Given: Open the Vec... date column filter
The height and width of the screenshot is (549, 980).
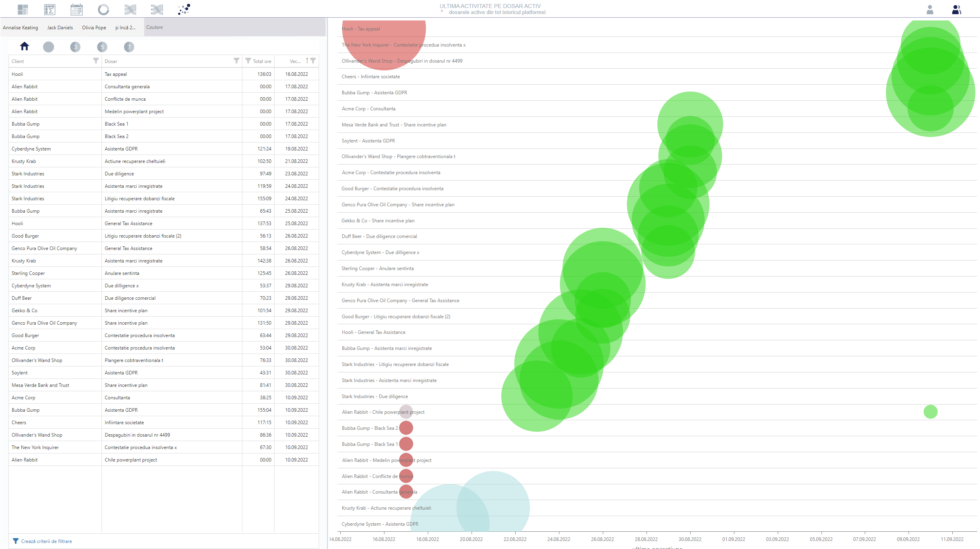Looking at the screenshot, I should pos(313,61).
